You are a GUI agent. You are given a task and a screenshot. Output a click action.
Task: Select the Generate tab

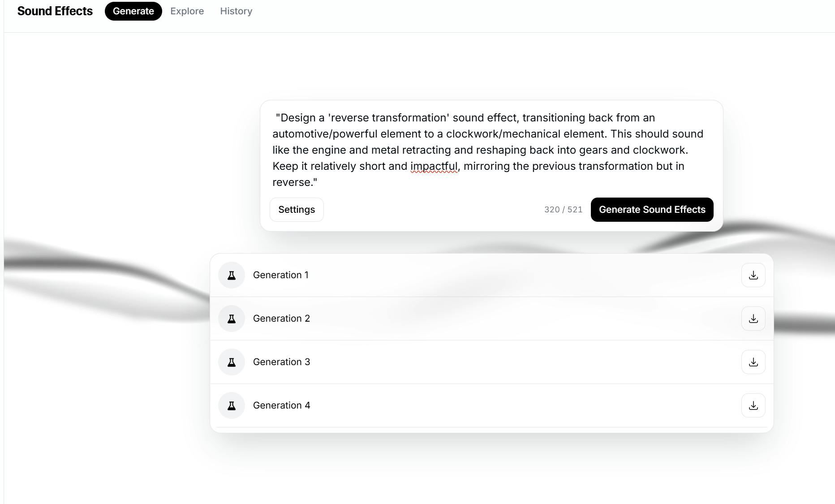pos(133,11)
